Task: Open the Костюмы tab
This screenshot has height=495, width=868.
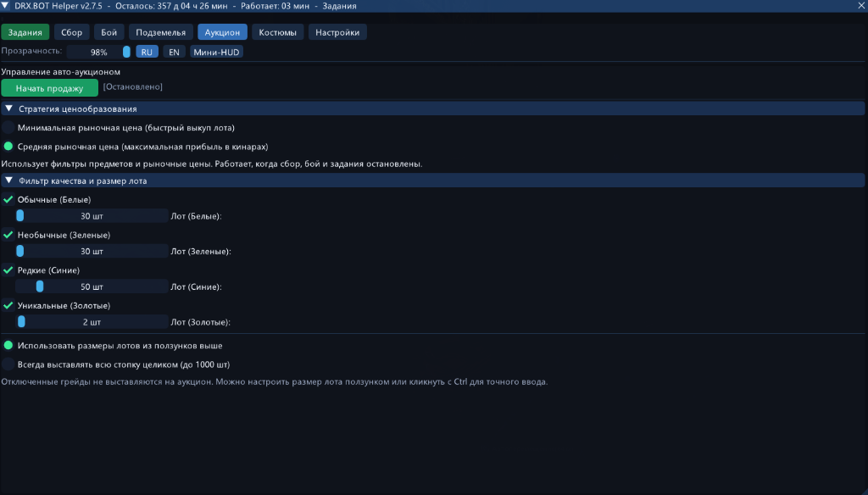Action: point(278,32)
